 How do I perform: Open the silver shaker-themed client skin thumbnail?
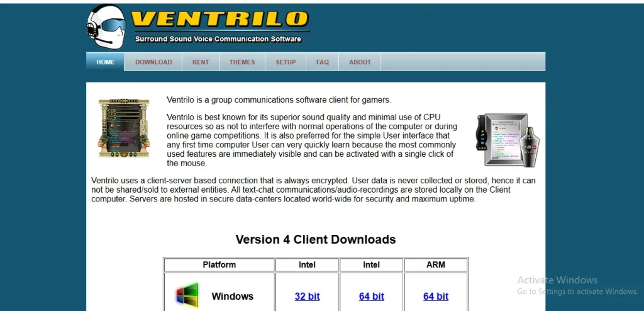(x=508, y=140)
